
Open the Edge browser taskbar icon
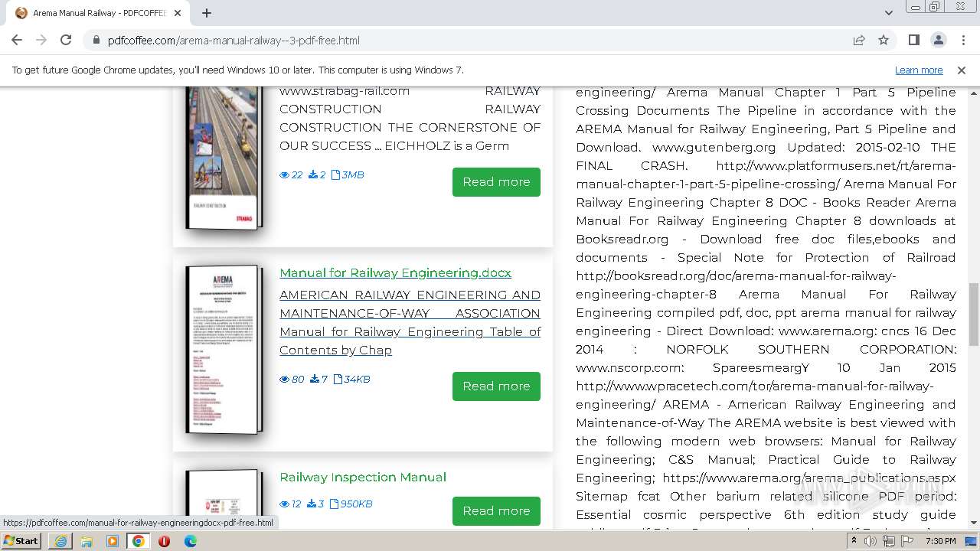pos(190,541)
